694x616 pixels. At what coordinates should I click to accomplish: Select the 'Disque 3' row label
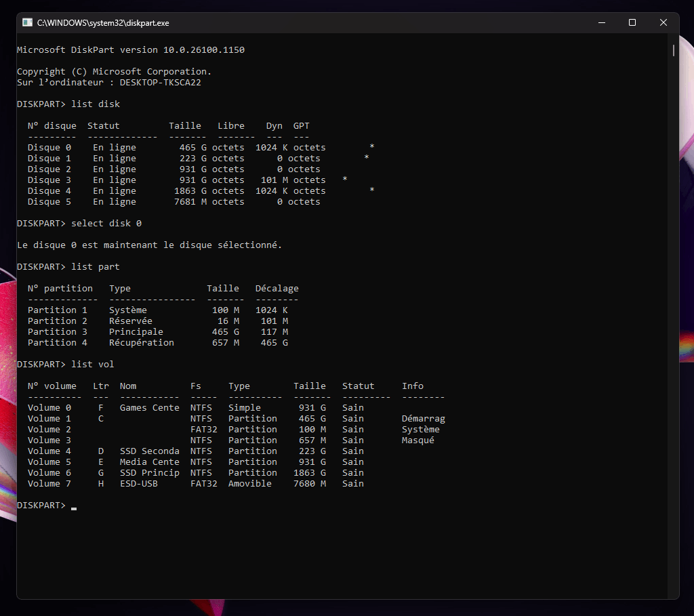pos(49,180)
